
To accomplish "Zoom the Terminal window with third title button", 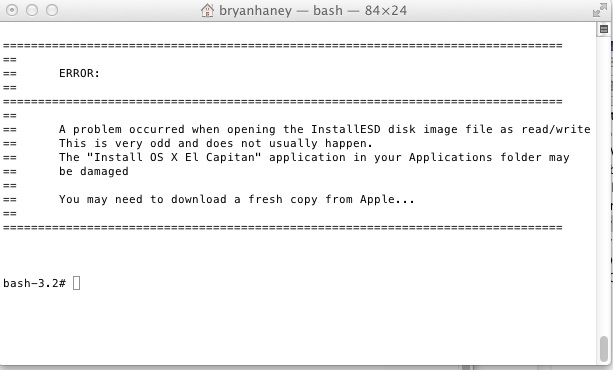I will click(x=52, y=10).
